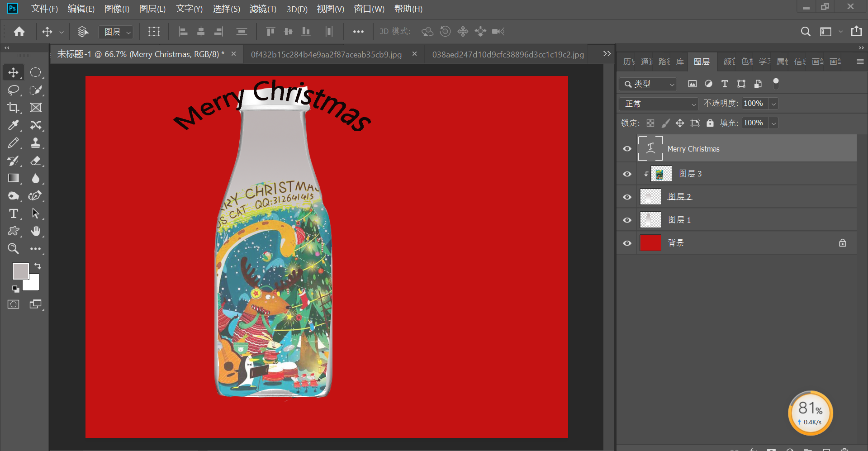Viewport: 868px width, 451px height.
Task: Select the Pen tool
Action: coord(35,196)
